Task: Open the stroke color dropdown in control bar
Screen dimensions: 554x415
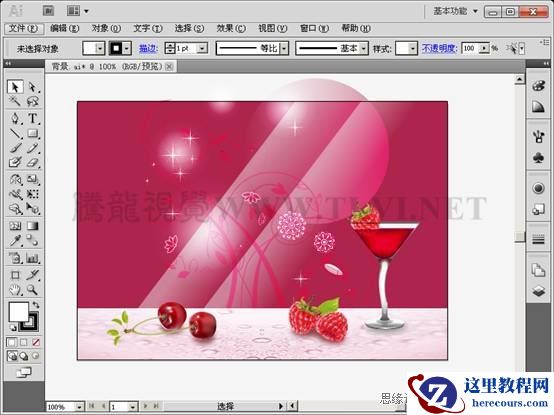Action: pyautogui.click(x=127, y=48)
